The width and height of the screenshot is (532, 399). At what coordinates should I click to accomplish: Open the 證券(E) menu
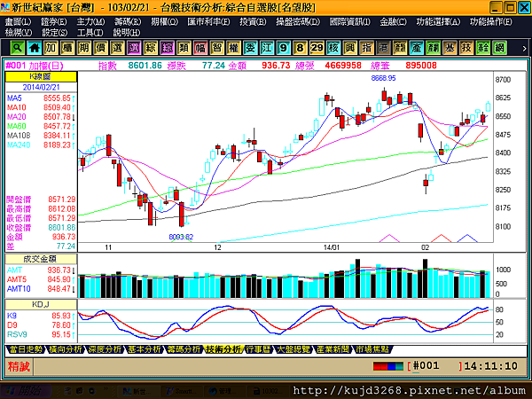(54, 22)
